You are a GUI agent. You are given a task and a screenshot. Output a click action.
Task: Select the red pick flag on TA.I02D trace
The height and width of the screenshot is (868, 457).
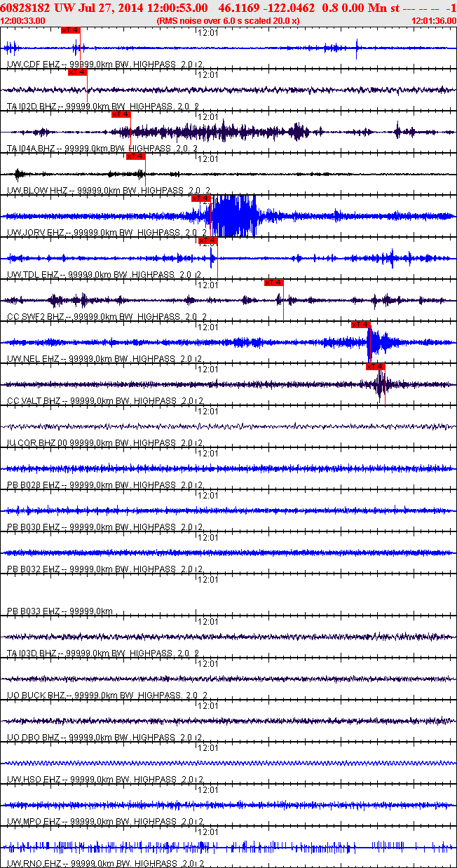tap(78, 72)
